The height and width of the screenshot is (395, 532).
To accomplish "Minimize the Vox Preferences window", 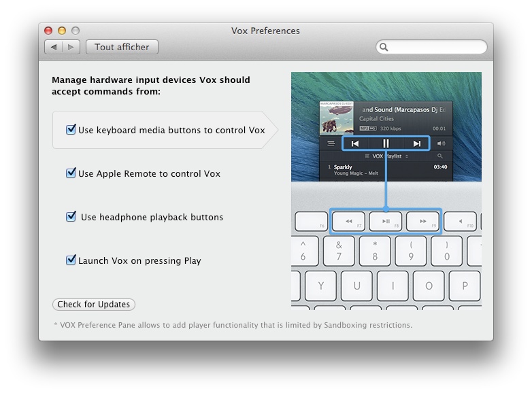I will point(62,31).
